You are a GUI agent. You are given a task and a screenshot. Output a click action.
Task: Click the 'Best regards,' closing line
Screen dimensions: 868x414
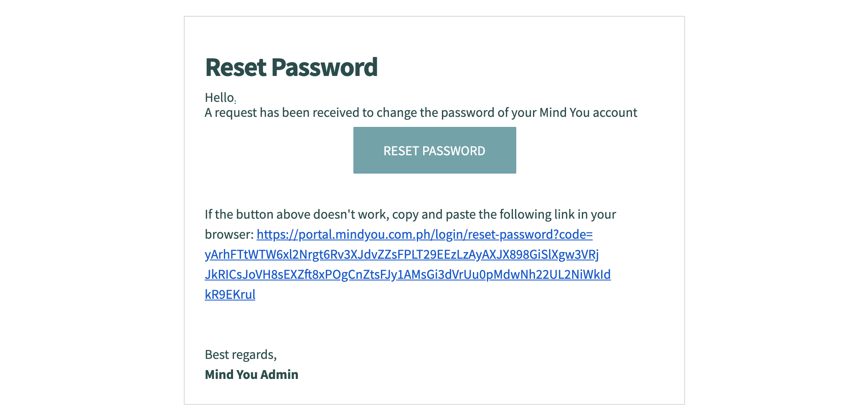click(x=241, y=355)
